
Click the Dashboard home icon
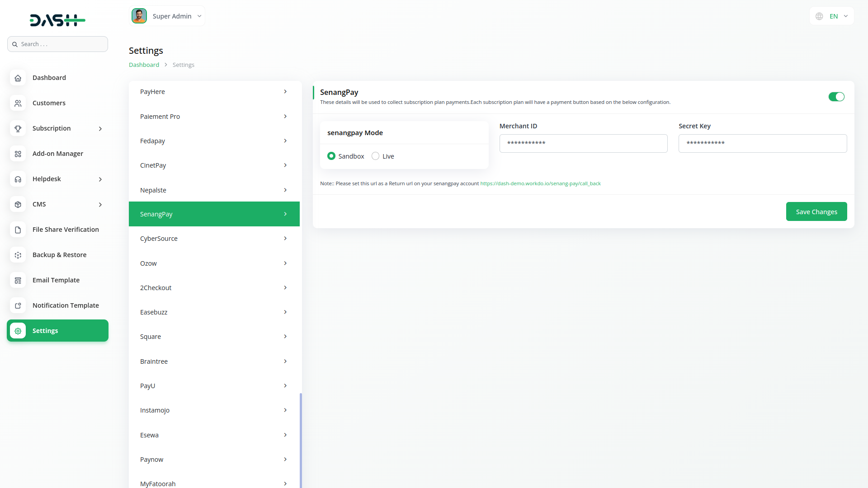(x=18, y=78)
